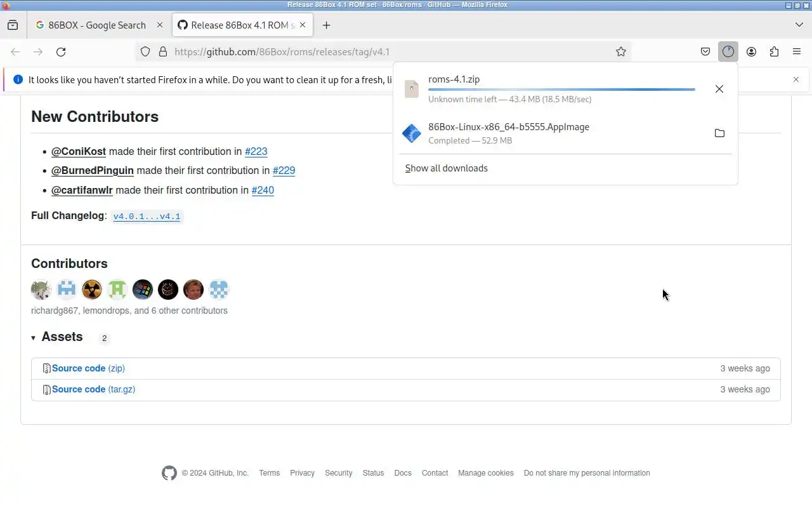Click the tracking protection shield icon

[x=145, y=52]
